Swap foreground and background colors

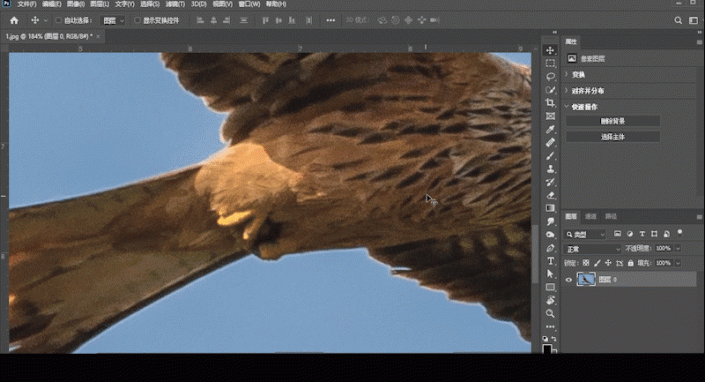pyautogui.click(x=554, y=339)
